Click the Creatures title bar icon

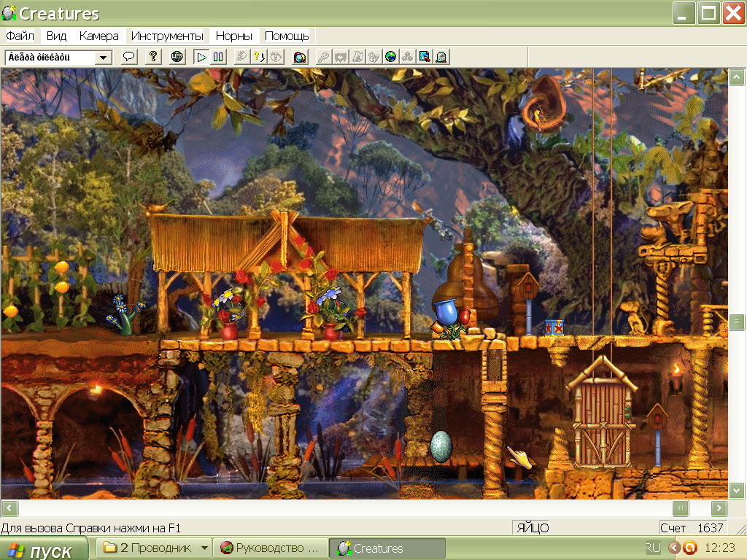point(9,13)
